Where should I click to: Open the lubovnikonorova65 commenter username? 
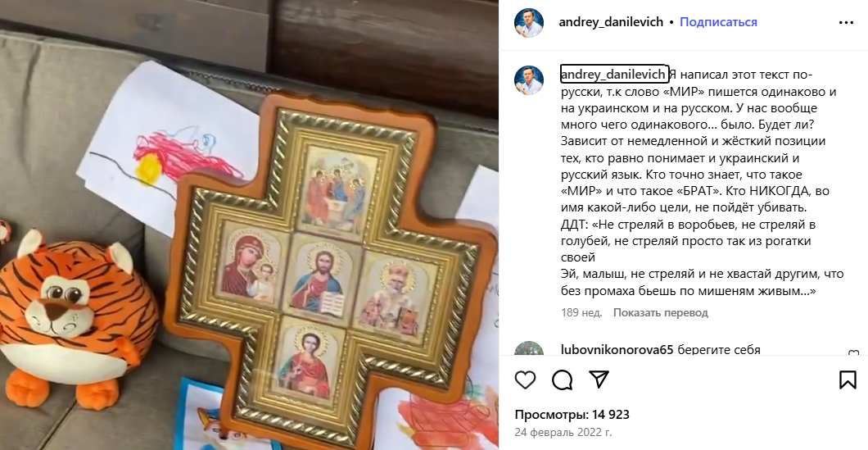[617, 350]
